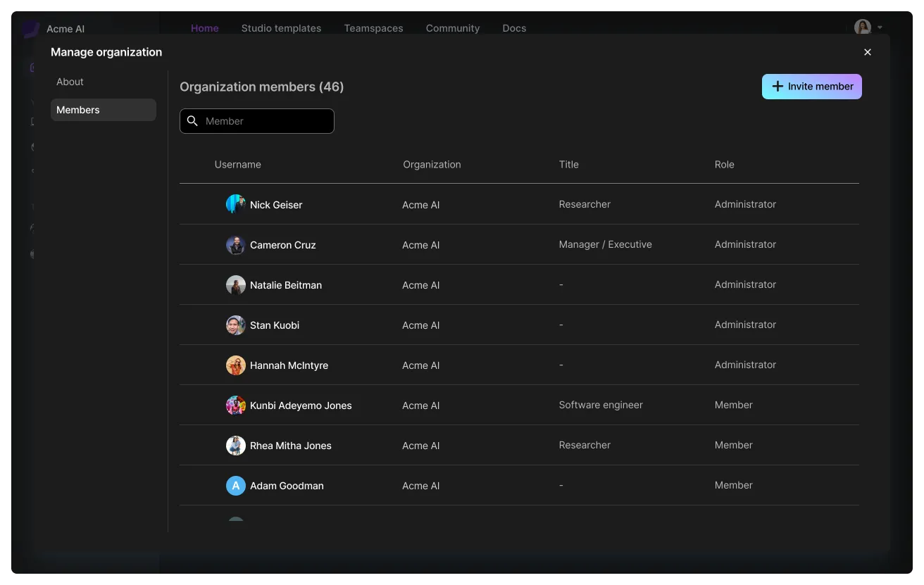Click Adam Goodman's letter A avatar

pyautogui.click(x=236, y=486)
